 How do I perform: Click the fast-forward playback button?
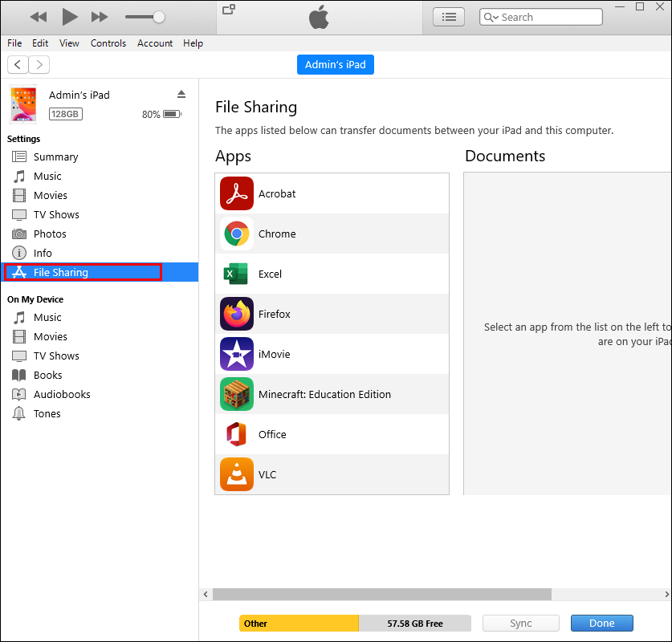(100, 17)
